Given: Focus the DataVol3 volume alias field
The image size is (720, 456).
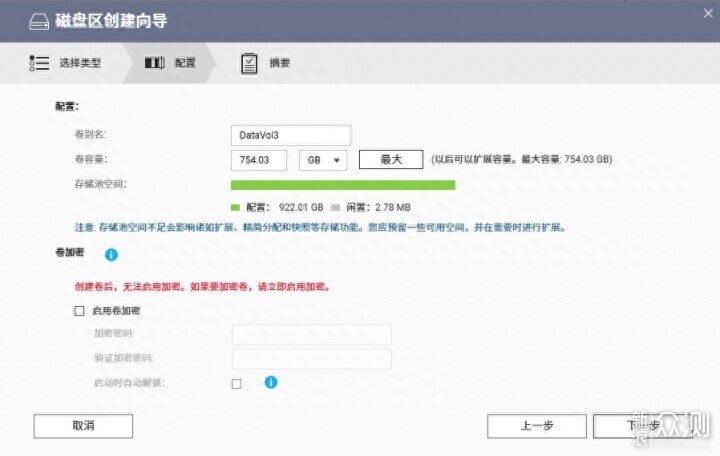Looking at the screenshot, I should click(x=291, y=135).
